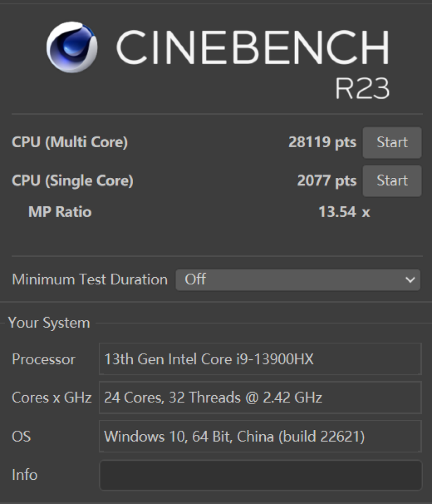Click the chevron arrow beside the Off value
This screenshot has height=504, width=432.
coord(410,280)
